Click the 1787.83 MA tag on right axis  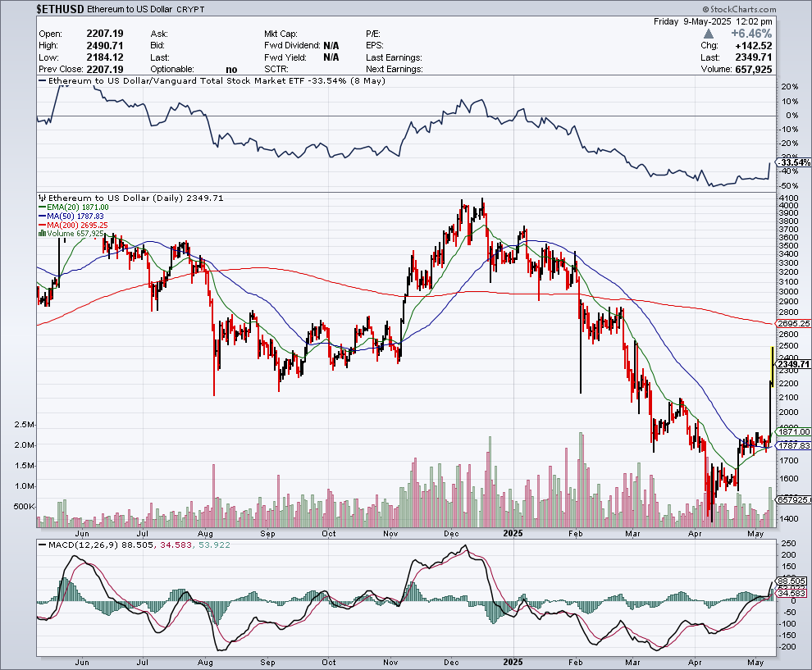click(794, 446)
